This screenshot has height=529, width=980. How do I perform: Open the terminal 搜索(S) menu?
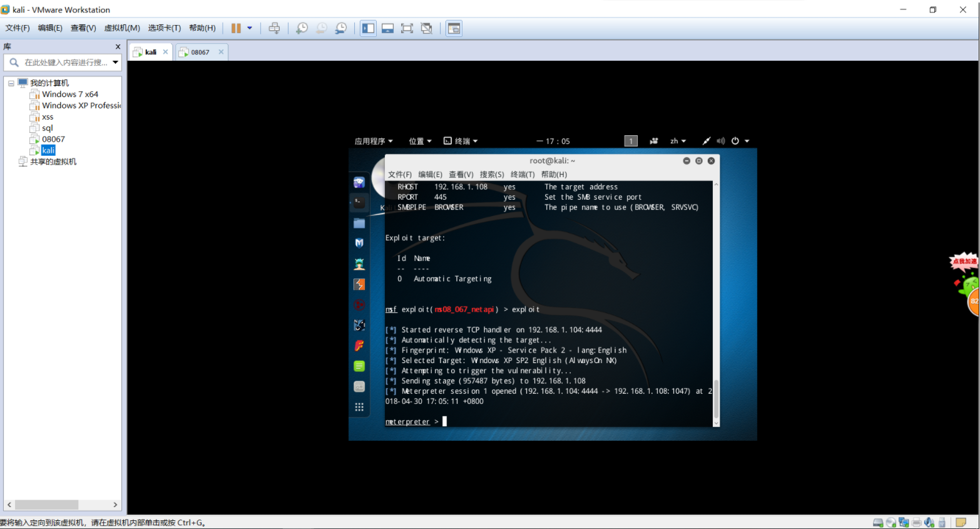point(492,175)
